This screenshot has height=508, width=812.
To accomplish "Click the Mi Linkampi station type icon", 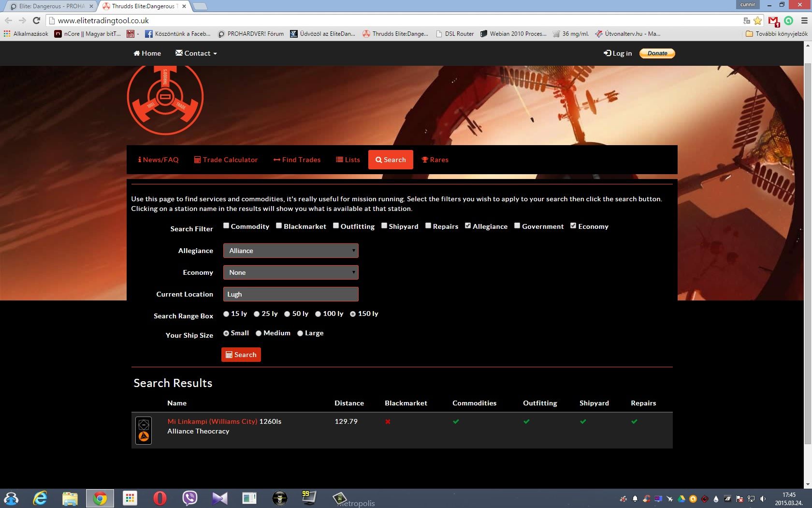I will [x=144, y=431].
